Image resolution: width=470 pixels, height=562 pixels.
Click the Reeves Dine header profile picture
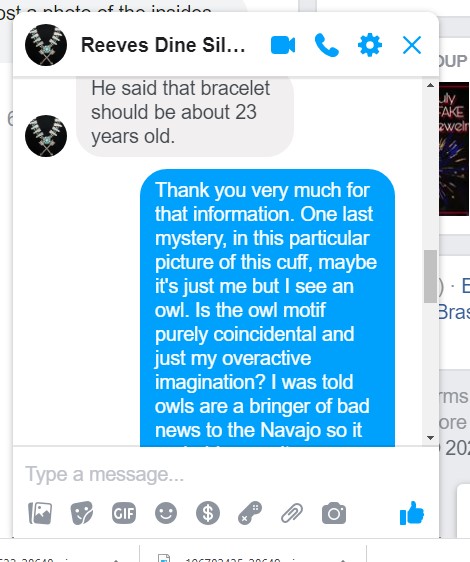coord(46,45)
